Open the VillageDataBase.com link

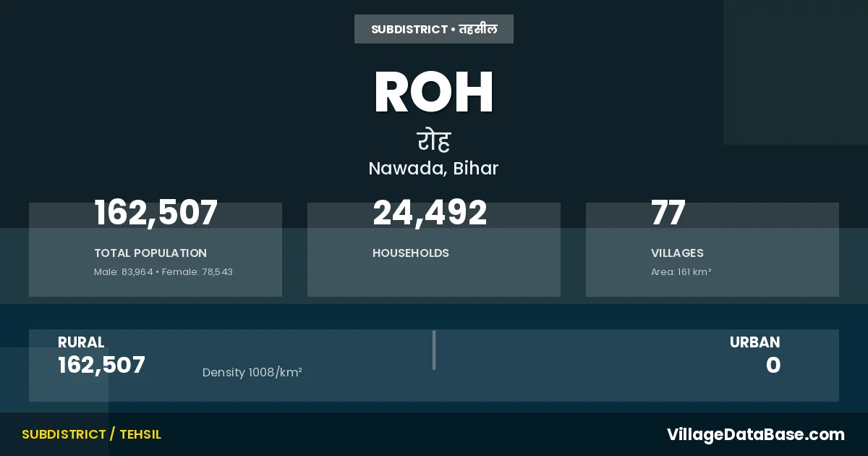[755, 434]
